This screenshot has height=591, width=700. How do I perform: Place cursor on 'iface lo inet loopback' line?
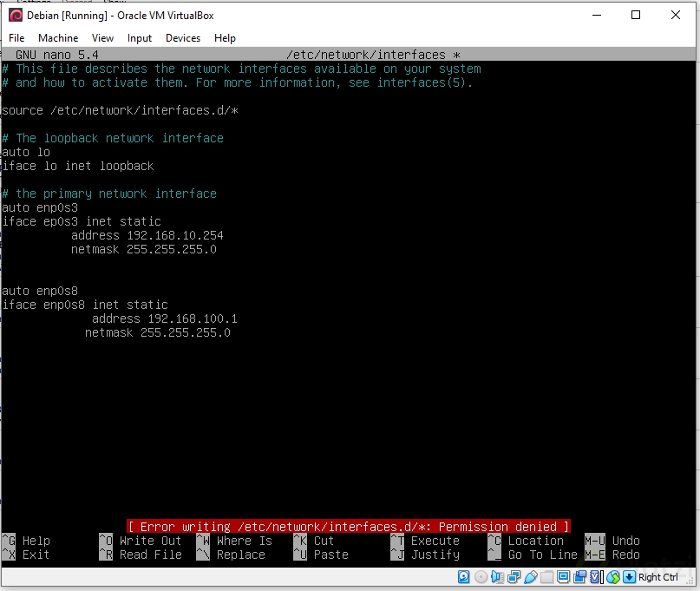pos(78,166)
